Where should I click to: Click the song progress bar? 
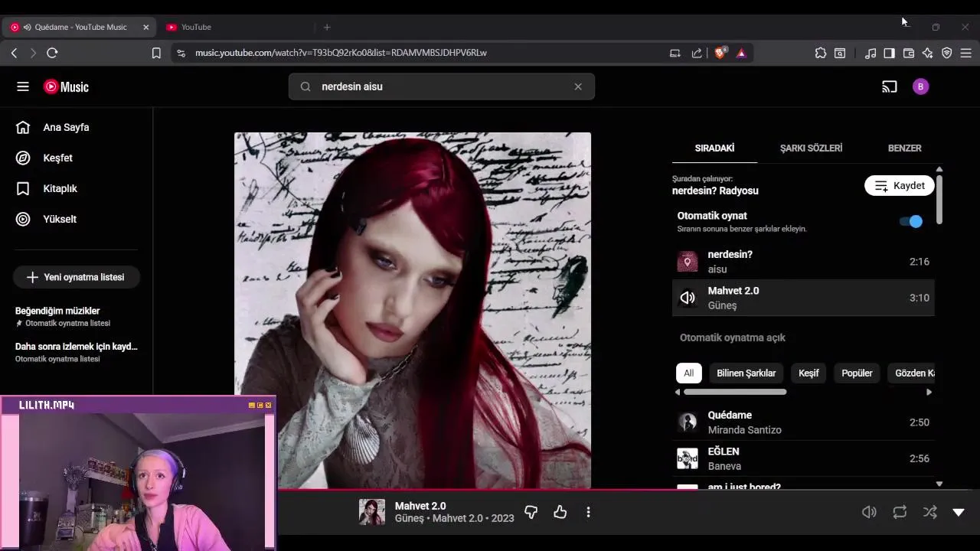tap(628, 490)
